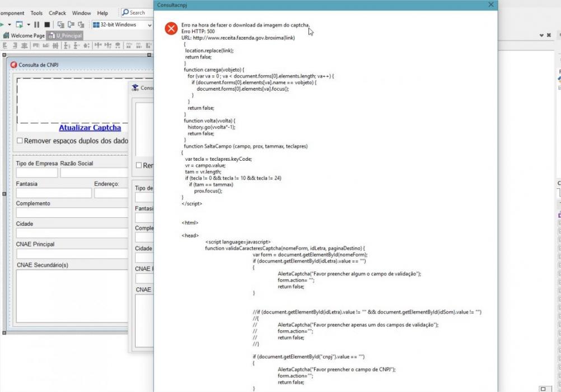Click 'function carrega(vobjeto) {' text line

tap(214, 70)
